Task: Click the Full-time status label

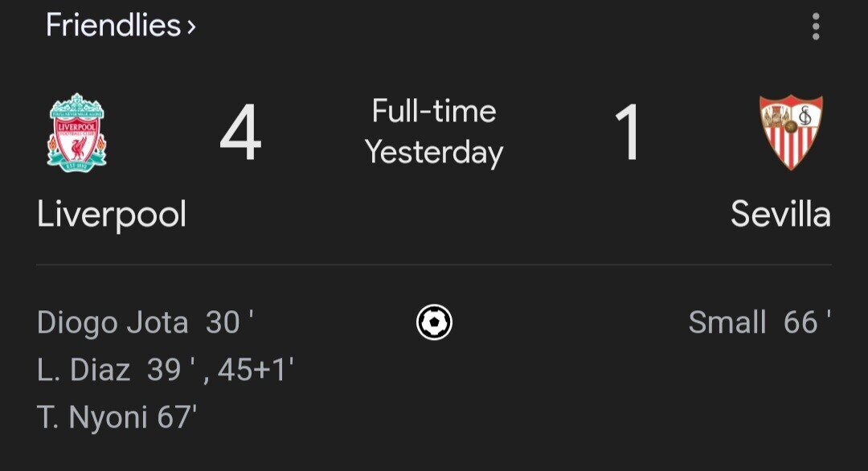Action: point(434,111)
